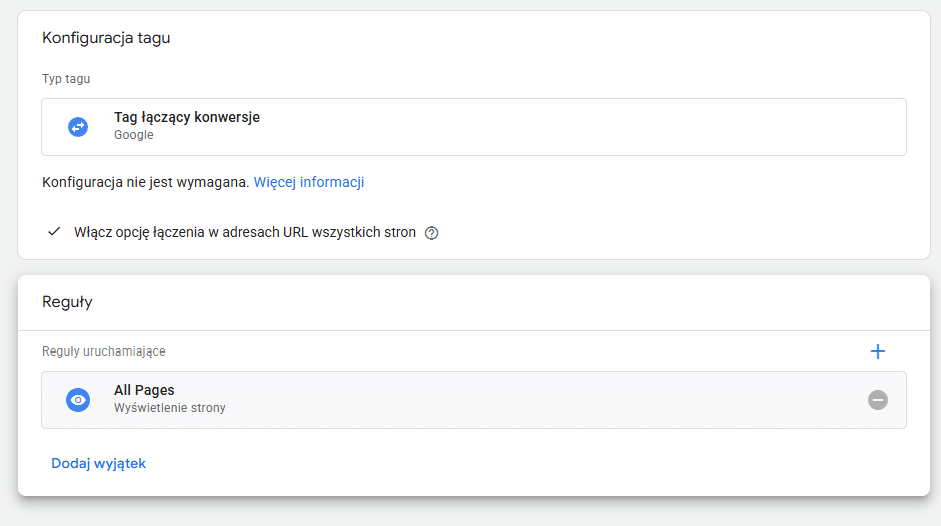Click the Reguły heading

click(x=67, y=302)
